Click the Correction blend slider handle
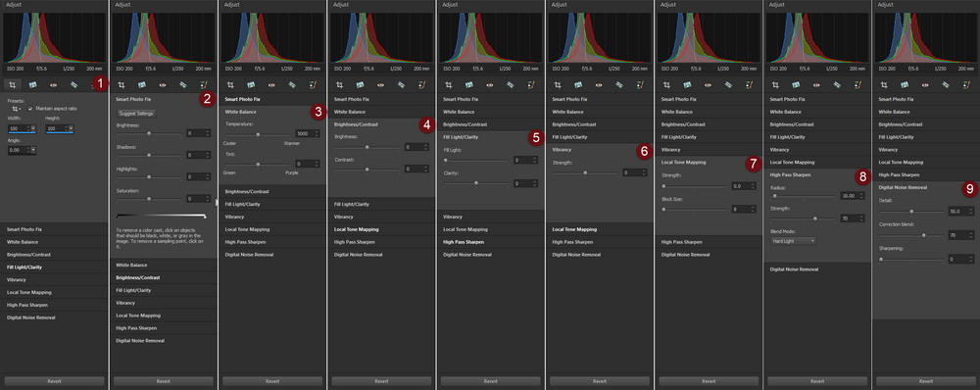This screenshot has width=980, height=390. click(x=924, y=235)
